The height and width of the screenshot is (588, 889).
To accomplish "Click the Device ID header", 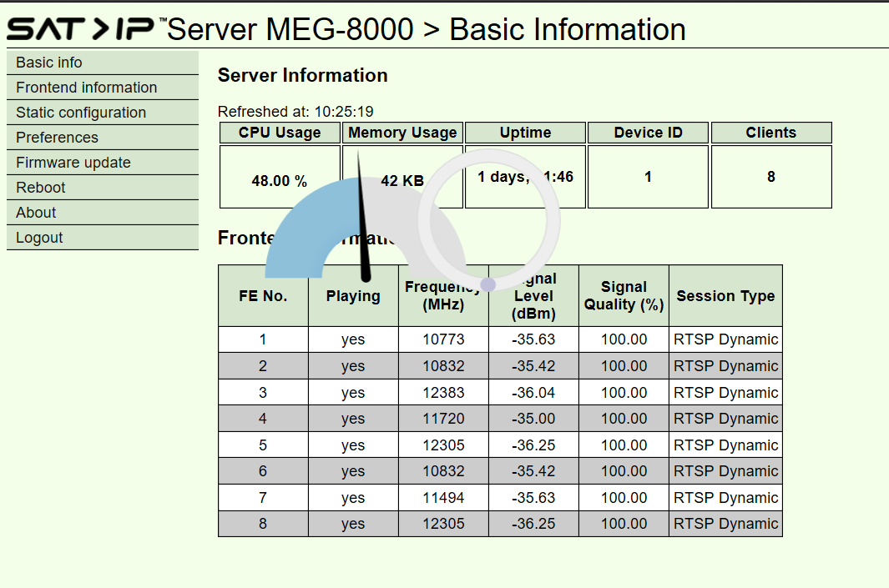I will [x=648, y=133].
